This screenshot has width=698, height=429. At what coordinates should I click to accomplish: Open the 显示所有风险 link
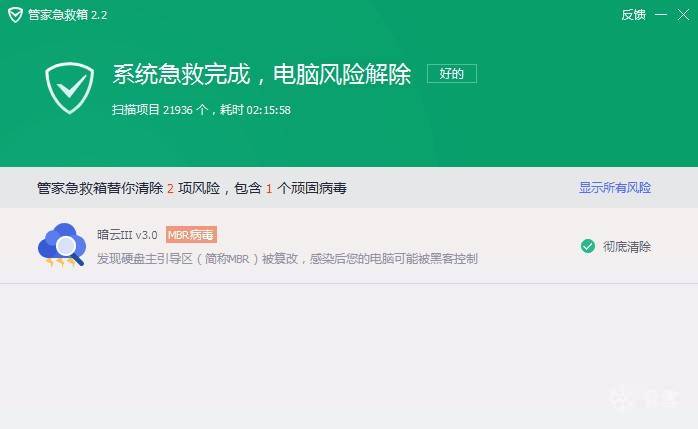[x=615, y=187]
